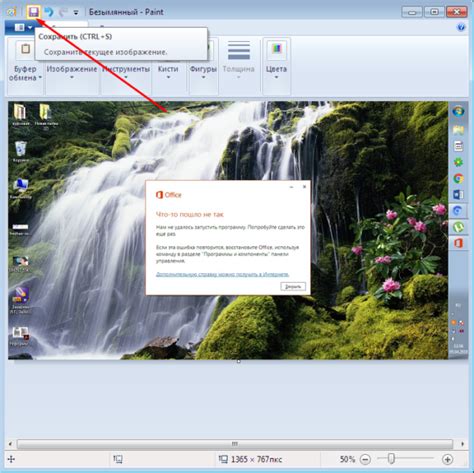Expand the Изображение group
This screenshot has height=473, width=474.
click(x=72, y=73)
